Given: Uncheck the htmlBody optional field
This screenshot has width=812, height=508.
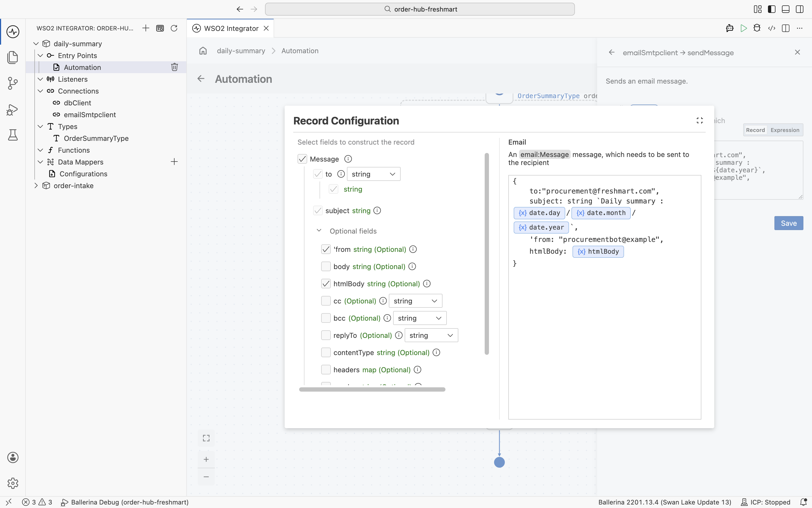Looking at the screenshot, I should point(326,284).
